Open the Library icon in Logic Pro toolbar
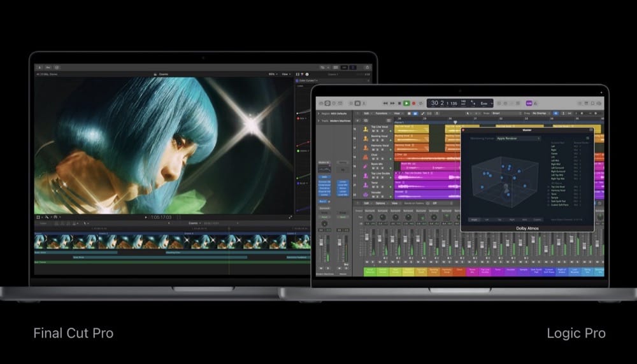 [x=321, y=104]
